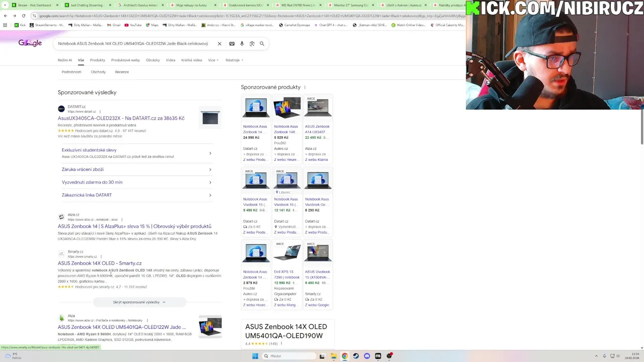Click DATART ad laptop thumbnail
This screenshot has height=362, width=644.
210,118
